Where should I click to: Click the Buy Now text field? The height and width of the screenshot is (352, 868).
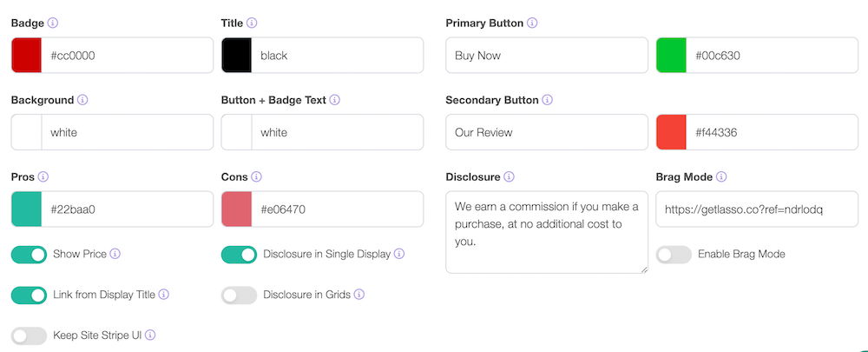coord(547,56)
